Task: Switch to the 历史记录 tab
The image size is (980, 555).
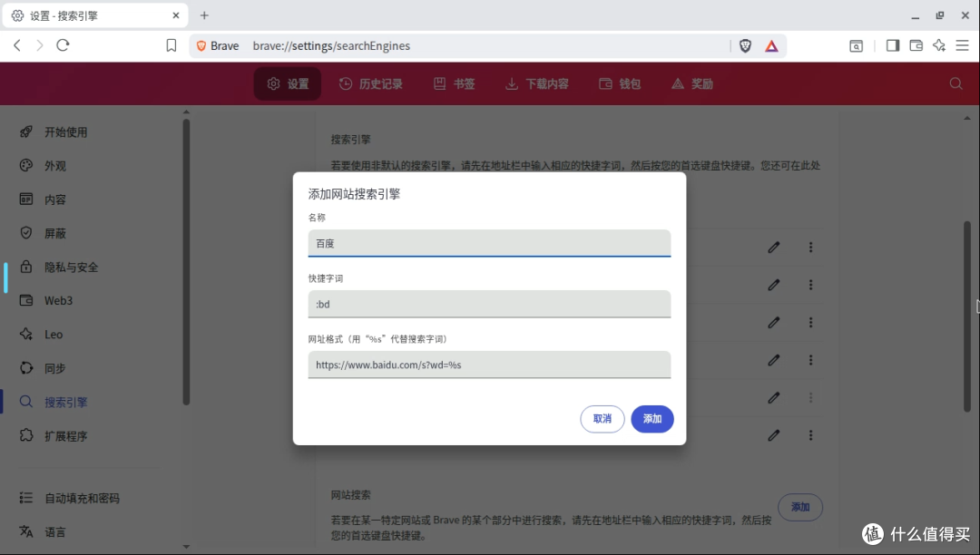Action: (x=370, y=83)
